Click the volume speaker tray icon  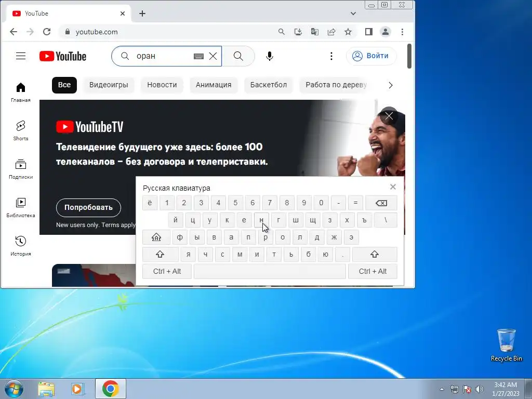pos(480,389)
